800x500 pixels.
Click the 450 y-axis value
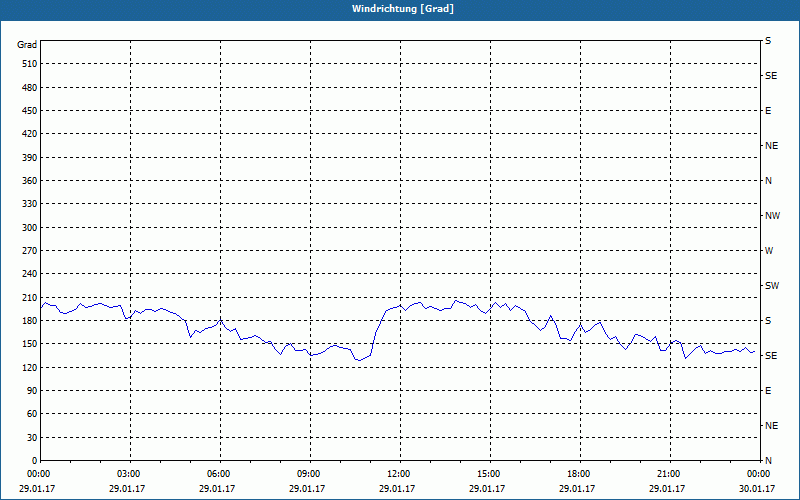coord(30,111)
